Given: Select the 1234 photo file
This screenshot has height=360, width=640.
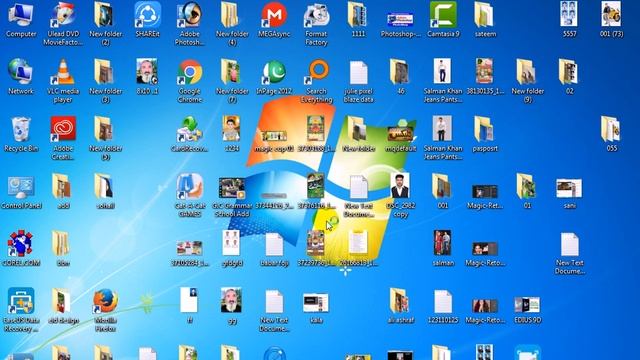Looking at the screenshot, I should [232, 135].
